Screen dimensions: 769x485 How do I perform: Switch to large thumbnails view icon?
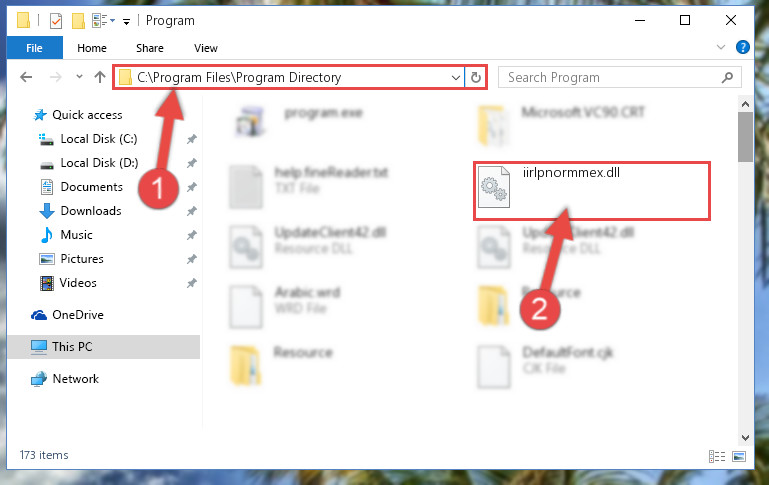coord(739,457)
